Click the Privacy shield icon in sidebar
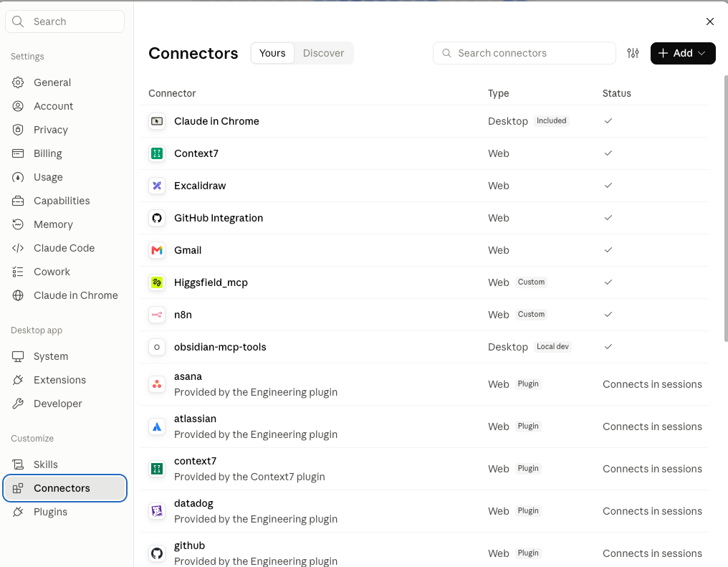The image size is (728, 567). pyautogui.click(x=18, y=130)
